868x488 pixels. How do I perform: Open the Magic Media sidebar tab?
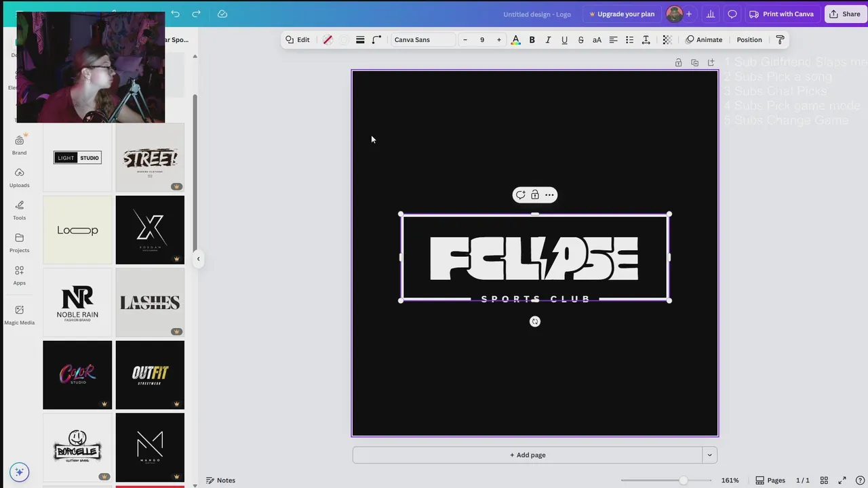coord(19,314)
